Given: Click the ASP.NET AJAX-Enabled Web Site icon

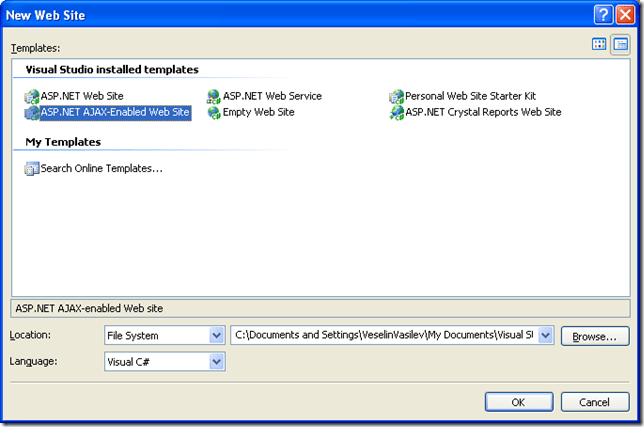Looking at the screenshot, I should [32, 113].
